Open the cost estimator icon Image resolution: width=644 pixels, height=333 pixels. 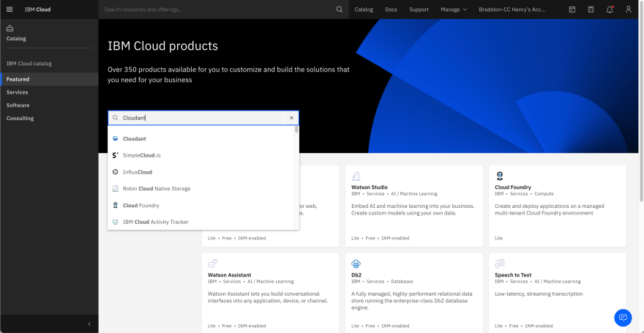coord(591,10)
